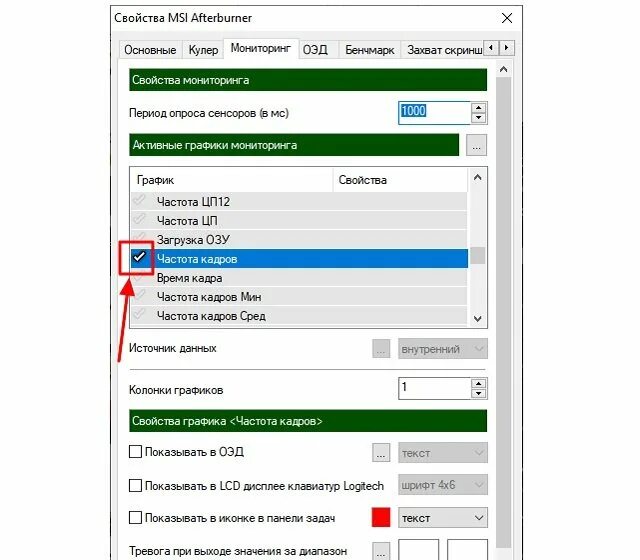
Task: Open the tray icon текст dropdown
Action: coord(443,518)
